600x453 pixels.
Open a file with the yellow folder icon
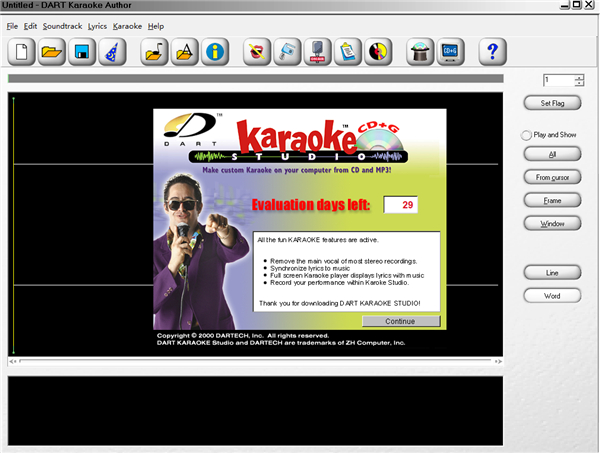coord(52,52)
